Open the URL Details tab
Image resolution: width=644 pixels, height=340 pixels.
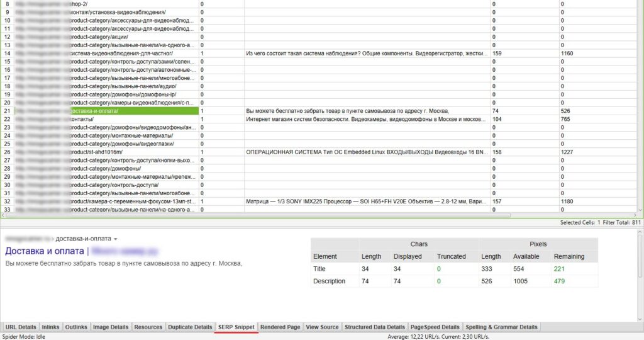(21, 327)
